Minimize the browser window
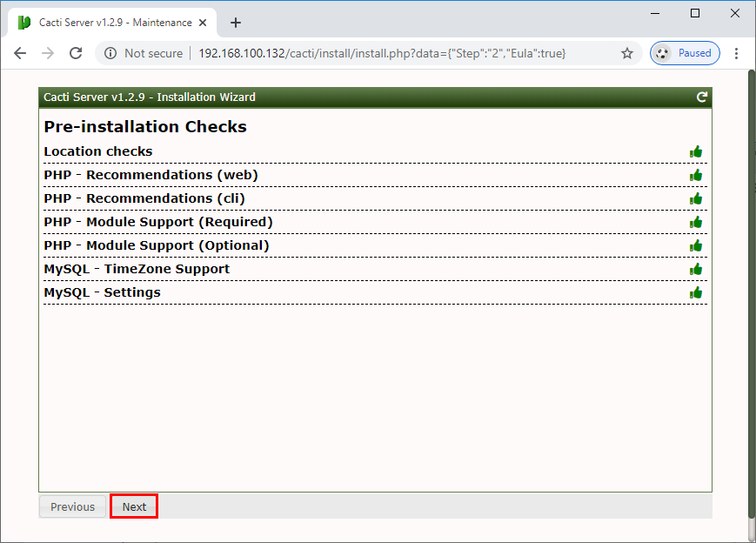This screenshot has height=543, width=756. pos(655,14)
